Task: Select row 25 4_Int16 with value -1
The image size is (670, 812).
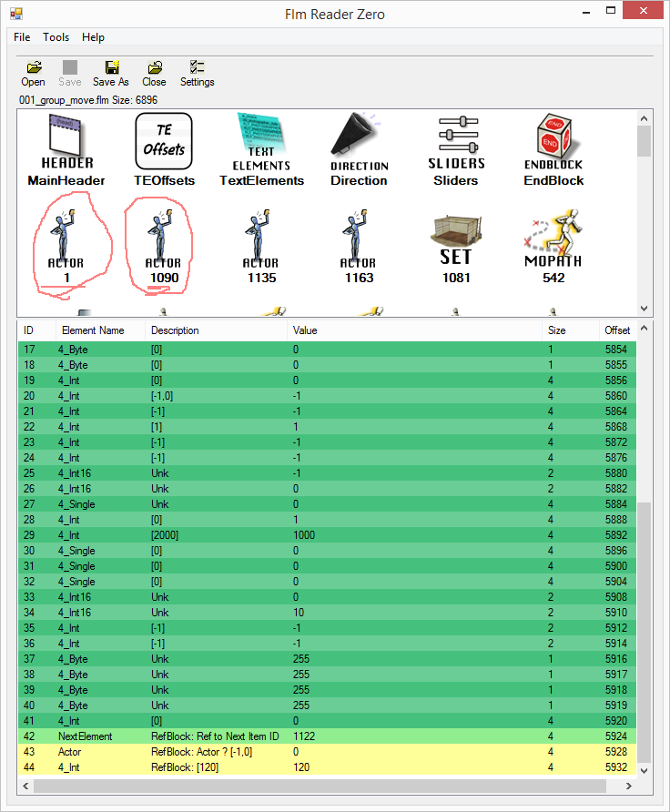Action: pyautogui.click(x=327, y=472)
